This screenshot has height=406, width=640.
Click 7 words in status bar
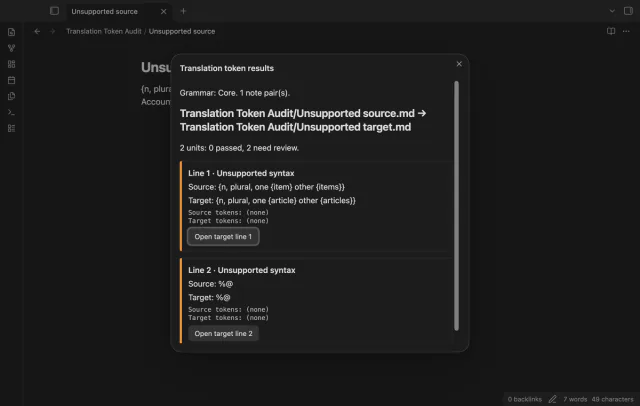click(x=575, y=399)
